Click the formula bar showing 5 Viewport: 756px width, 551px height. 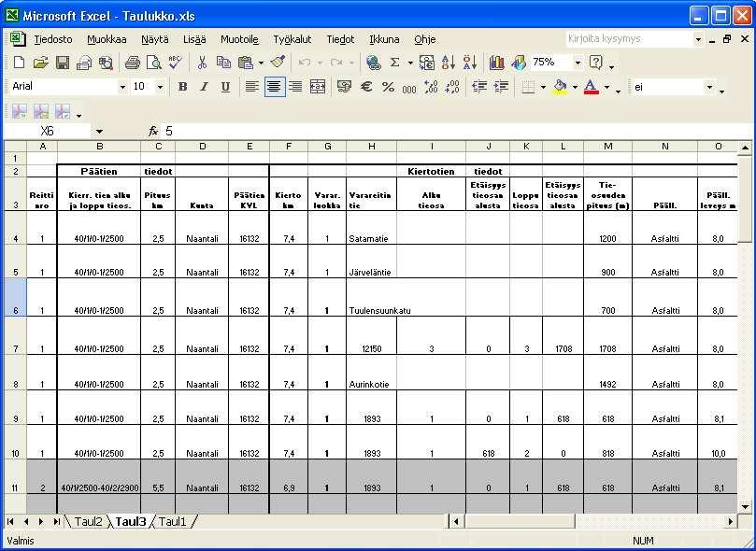(455, 131)
